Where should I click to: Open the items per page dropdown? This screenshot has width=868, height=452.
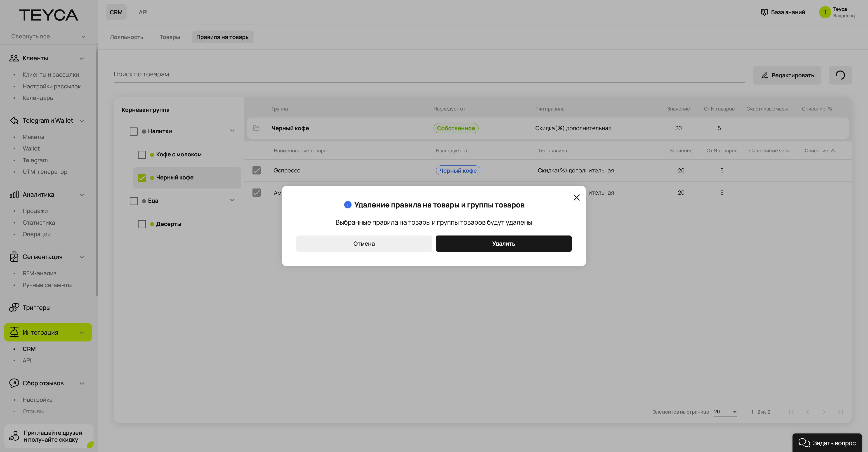(x=725, y=412)
